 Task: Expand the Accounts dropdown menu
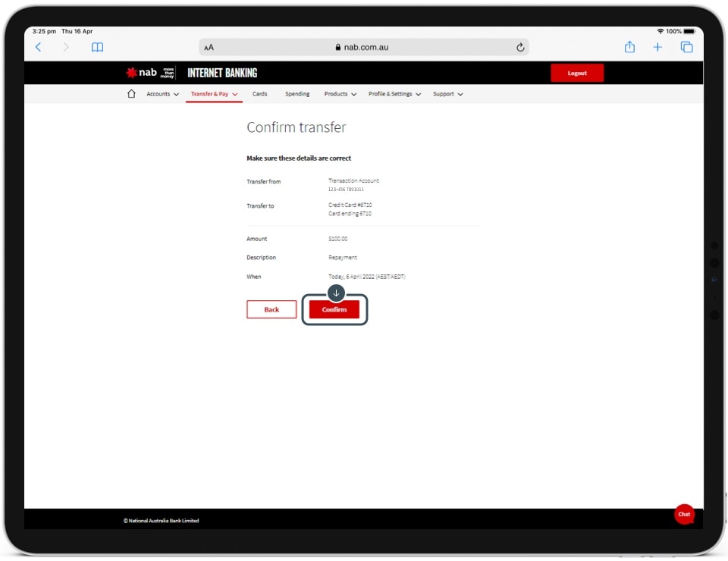[162, 94]
